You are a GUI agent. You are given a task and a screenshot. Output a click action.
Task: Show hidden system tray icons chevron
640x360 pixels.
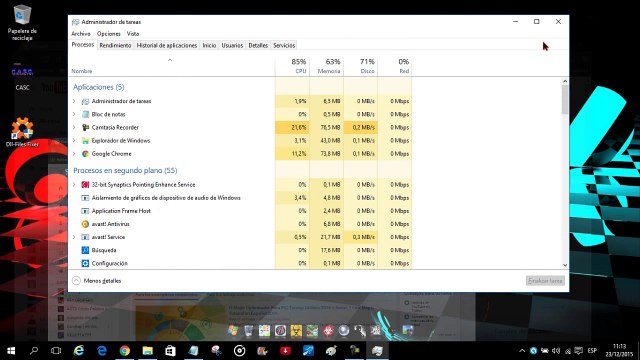click(522, 351)
